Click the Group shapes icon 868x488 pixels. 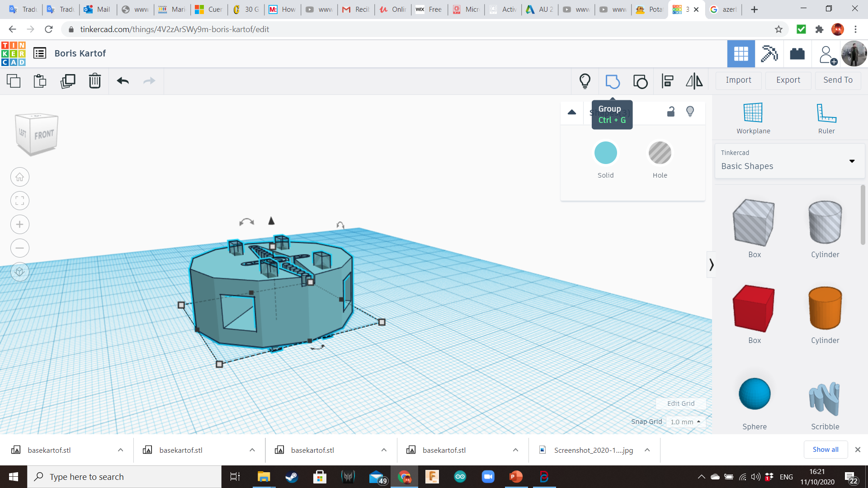[x=612, y=81]
